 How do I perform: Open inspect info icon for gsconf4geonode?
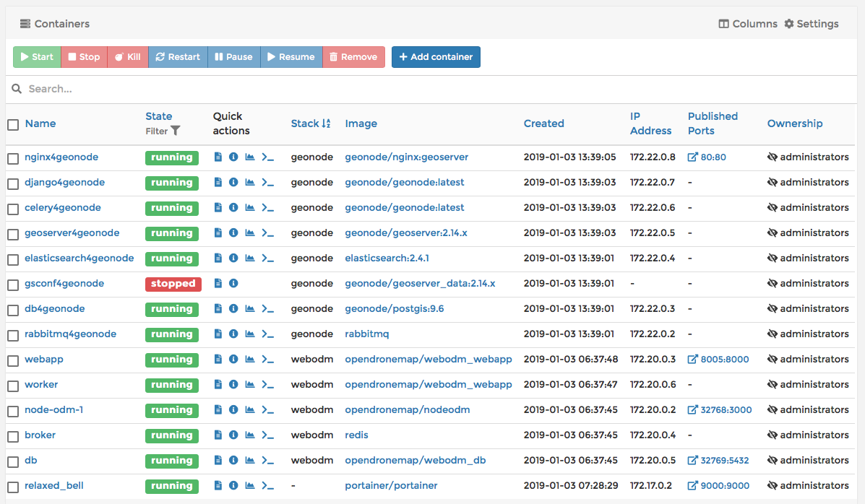[233, 284]
